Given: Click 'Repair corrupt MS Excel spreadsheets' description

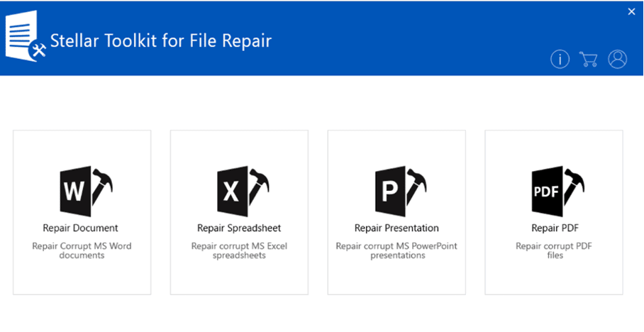Looking at the screenshot, I should tap(239, 250).
